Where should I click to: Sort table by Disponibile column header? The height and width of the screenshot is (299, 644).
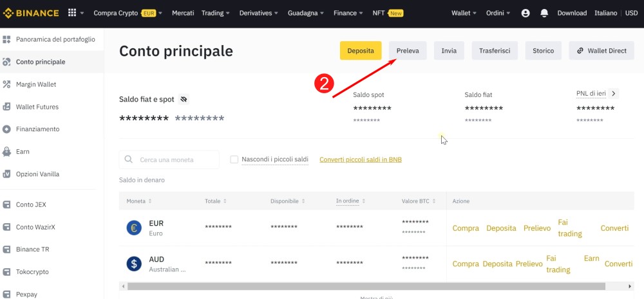(287, 201)
